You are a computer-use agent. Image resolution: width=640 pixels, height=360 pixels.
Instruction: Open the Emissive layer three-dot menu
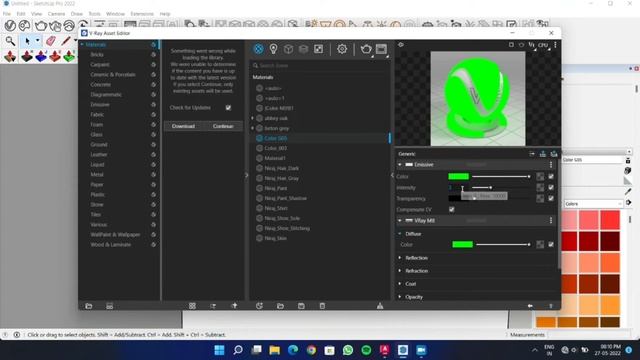[551, 164]
